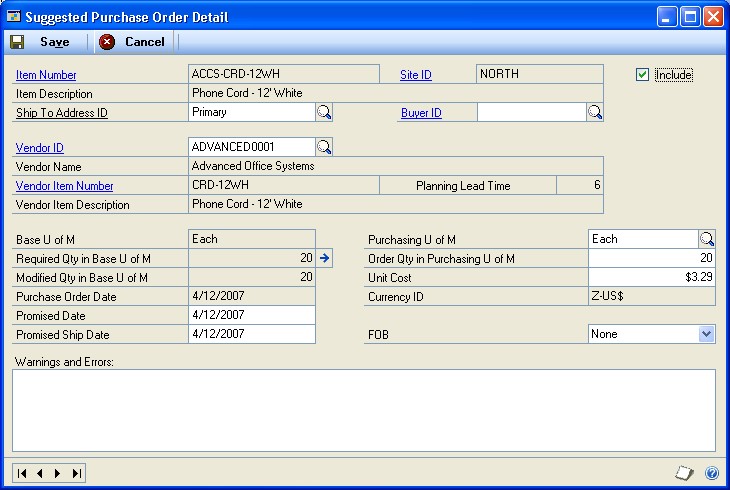Click the Purchase Order Date value

pyautogui.click(x=252, y=296)
